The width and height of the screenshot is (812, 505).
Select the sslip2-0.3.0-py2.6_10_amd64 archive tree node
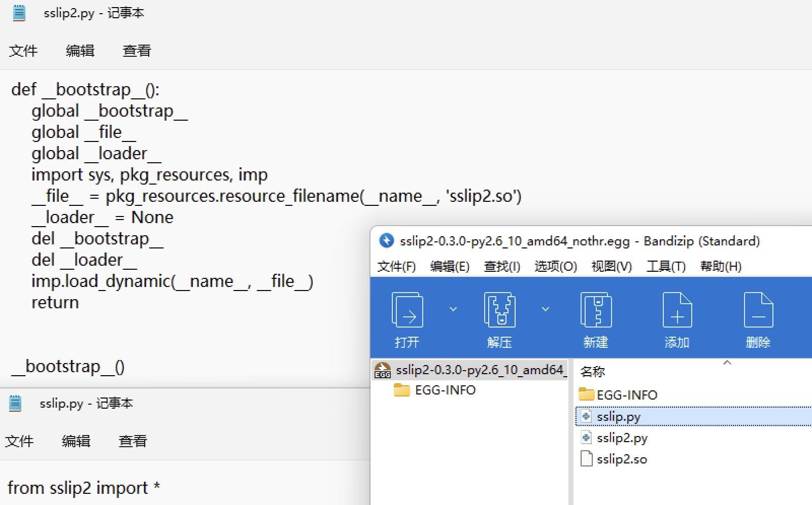point(470,370)
